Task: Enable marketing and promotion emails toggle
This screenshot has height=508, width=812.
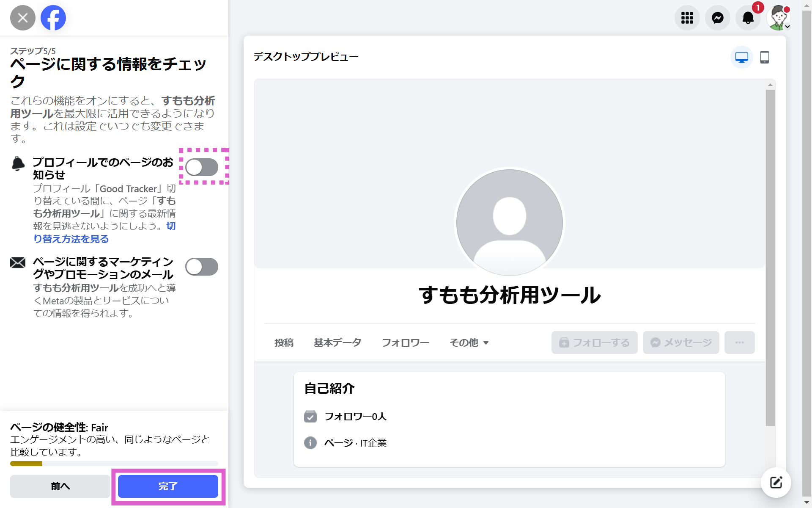Action: tap(202, 267)
